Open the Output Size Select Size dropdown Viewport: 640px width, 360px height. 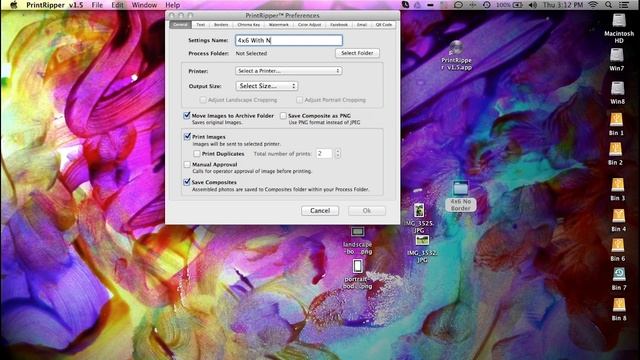pyautogui.click(x=267, y=86)
